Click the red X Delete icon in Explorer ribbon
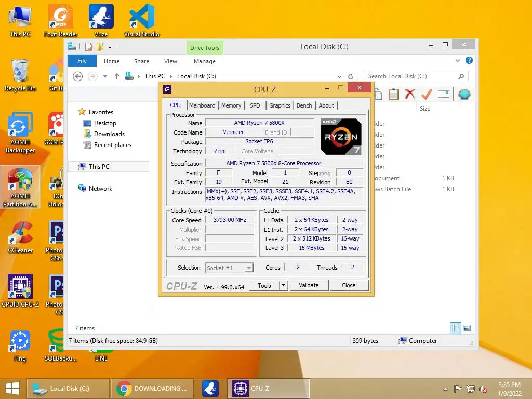This screenshot has height=399, width=532. coord(410,94)
